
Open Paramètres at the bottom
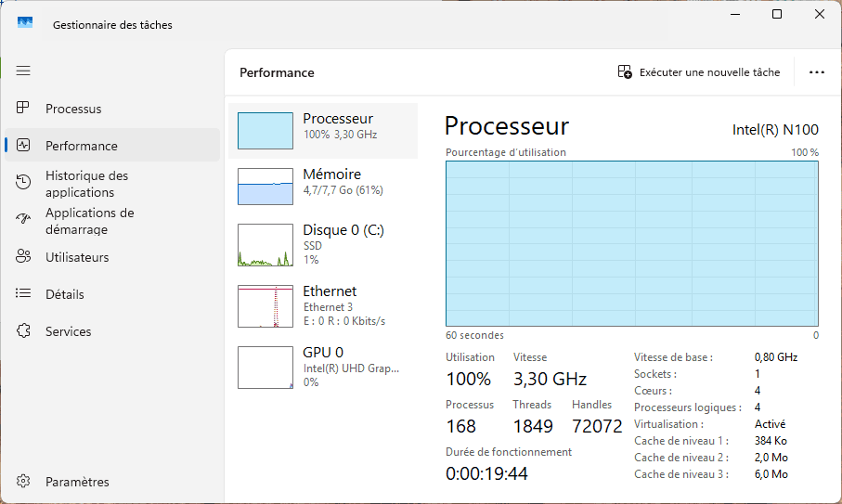[x=112, y=482]
